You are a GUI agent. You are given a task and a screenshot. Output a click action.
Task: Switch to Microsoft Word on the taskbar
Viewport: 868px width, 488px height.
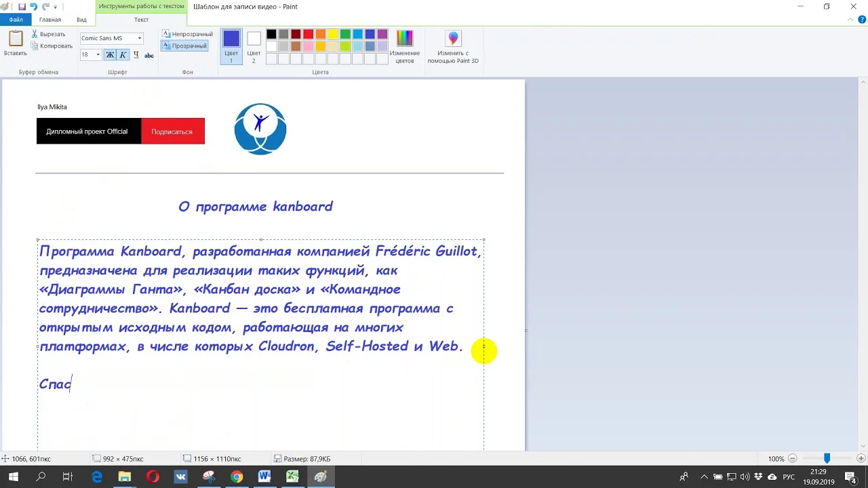coord(264,477)
